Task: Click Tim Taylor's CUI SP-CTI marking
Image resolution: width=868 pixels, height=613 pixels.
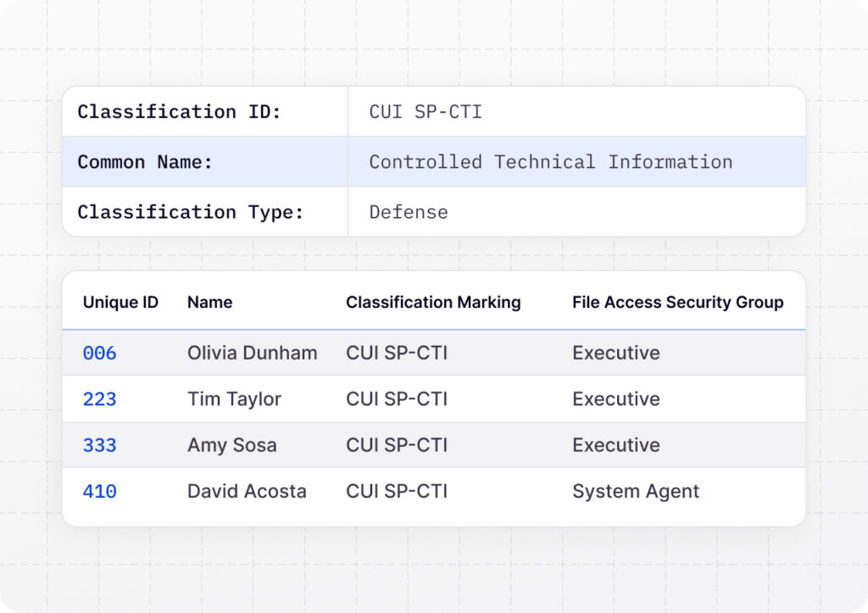Action: click(x=396, y=399)
